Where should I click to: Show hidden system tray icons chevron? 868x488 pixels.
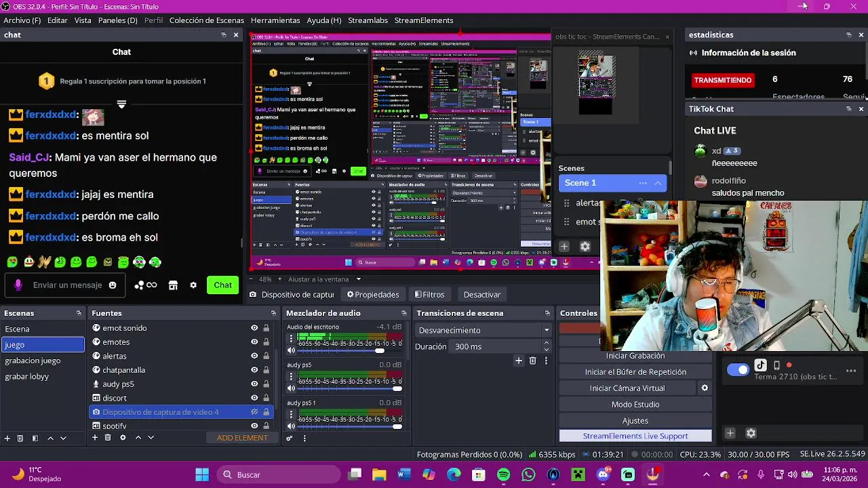point(707,475)
